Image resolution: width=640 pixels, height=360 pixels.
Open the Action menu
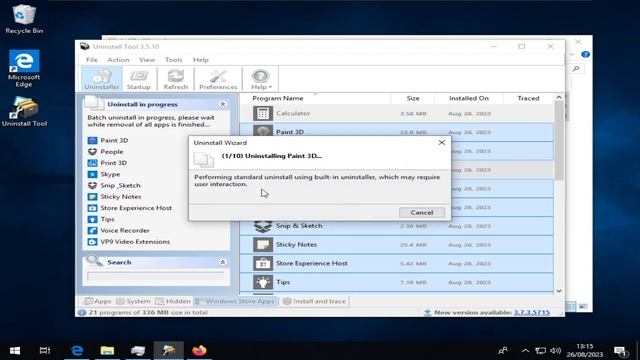click(118, 60)
